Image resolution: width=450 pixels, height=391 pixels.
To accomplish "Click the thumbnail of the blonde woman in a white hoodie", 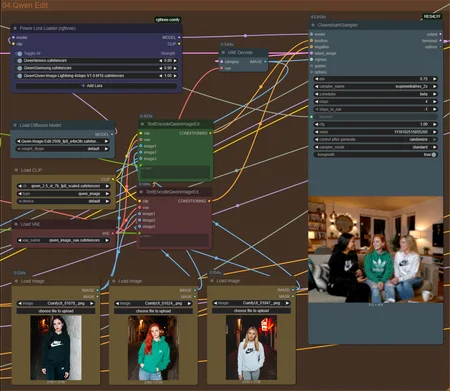I will pos(251,347).
